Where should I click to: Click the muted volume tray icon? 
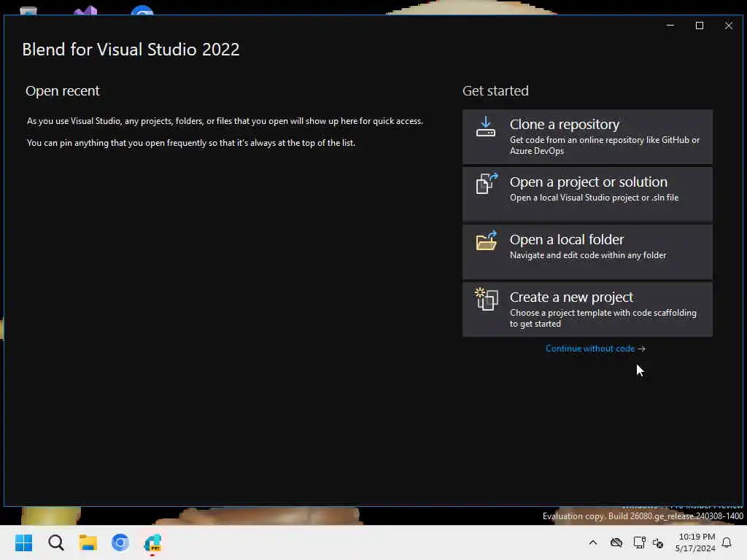(x=658, y=542)
